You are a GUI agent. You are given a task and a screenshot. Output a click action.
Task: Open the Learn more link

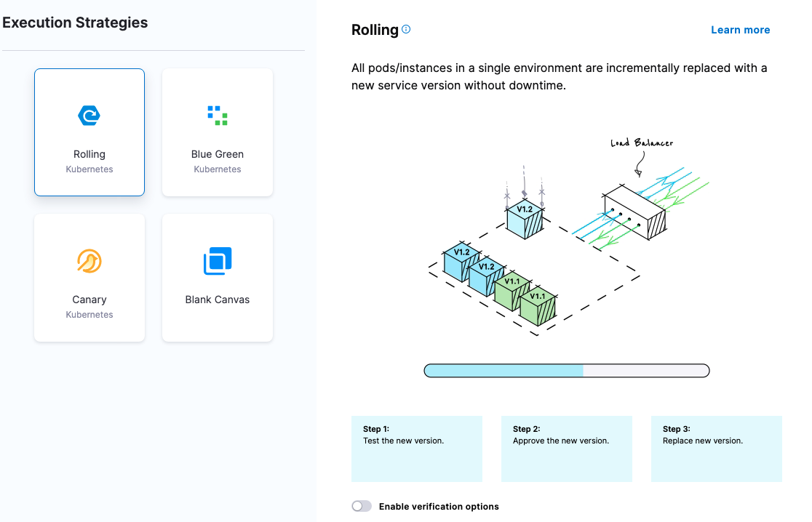pos(740,30)
